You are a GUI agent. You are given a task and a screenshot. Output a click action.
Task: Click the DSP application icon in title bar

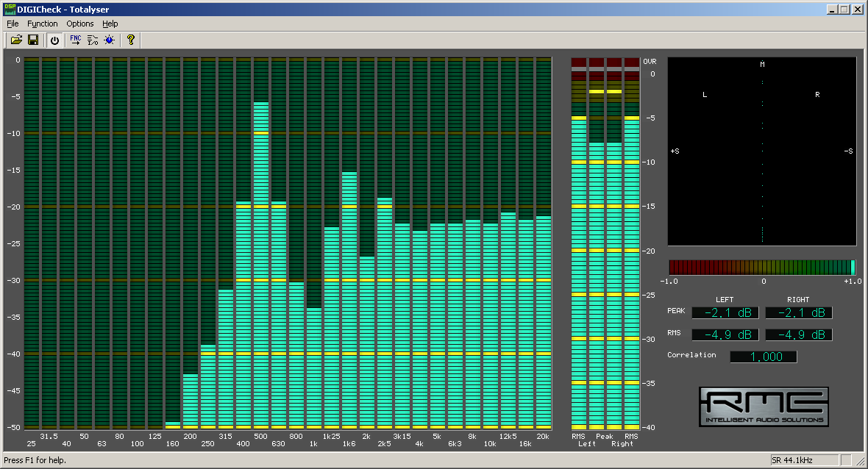click(x=10, y=10)
